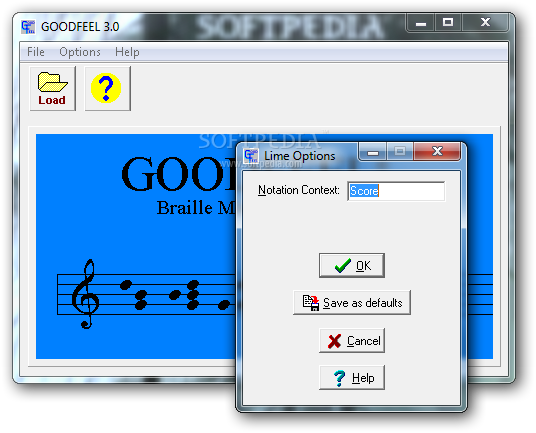This screenshot has width=536, height=433.
Task: Minimize the GOODFEEL 3.0 window
Action: (x=420, y=23)
